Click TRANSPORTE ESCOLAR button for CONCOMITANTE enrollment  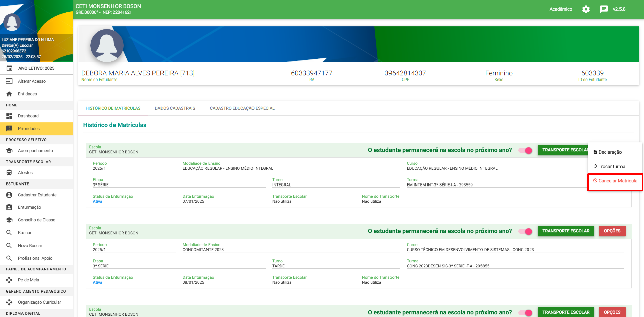[x=565, y=231]
